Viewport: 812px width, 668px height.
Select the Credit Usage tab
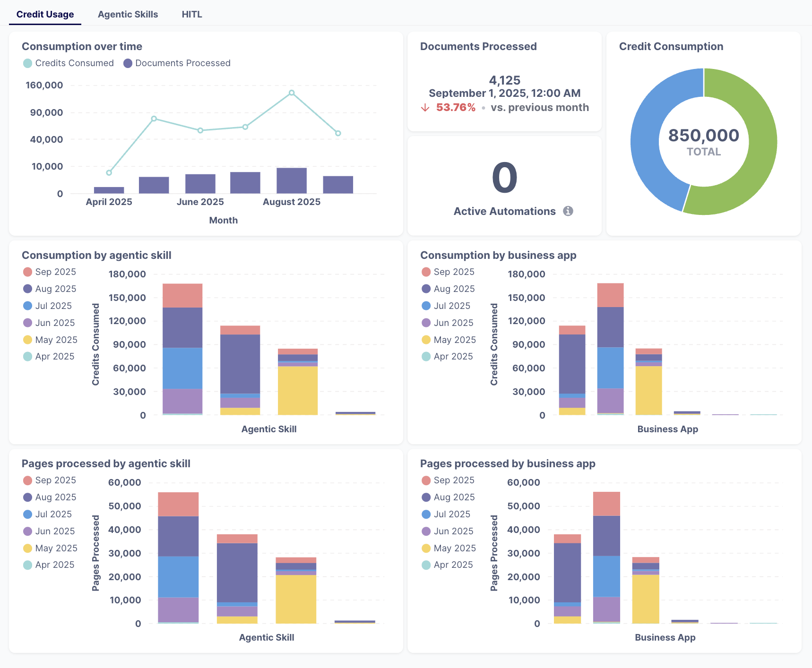pyautogui.click(x=44, y=14)
